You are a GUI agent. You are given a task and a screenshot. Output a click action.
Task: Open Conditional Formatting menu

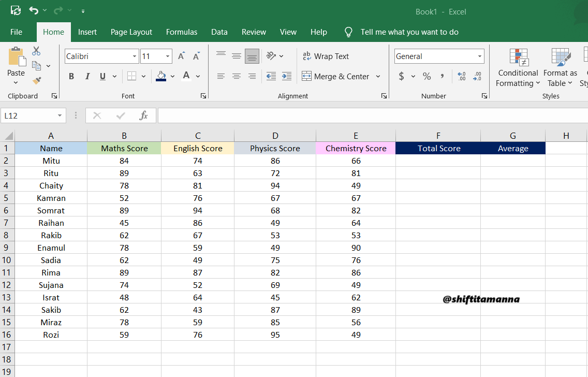pyautogui.click(x=518, y=68)
